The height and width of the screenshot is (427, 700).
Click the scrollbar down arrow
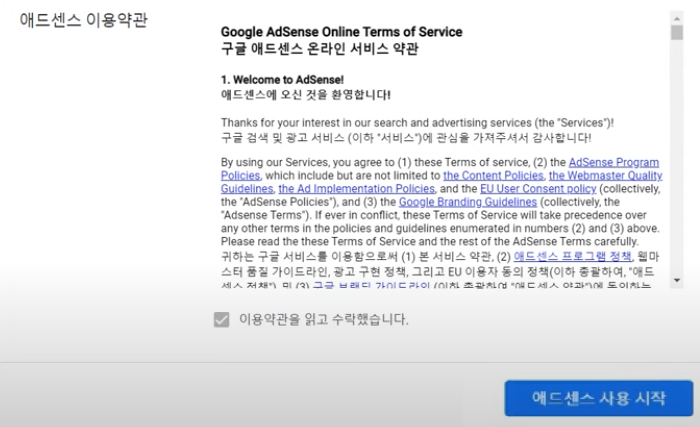tap(677, 280)
